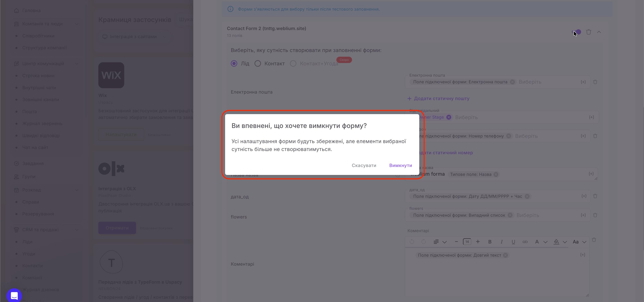
Task: Remove the Випадний список chip
Action: (510, 215)
